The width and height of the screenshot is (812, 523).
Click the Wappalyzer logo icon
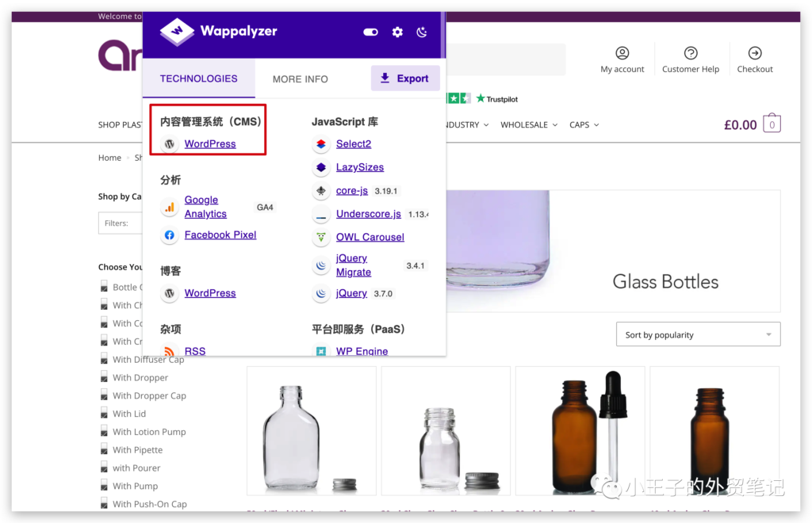coord(177,32)
